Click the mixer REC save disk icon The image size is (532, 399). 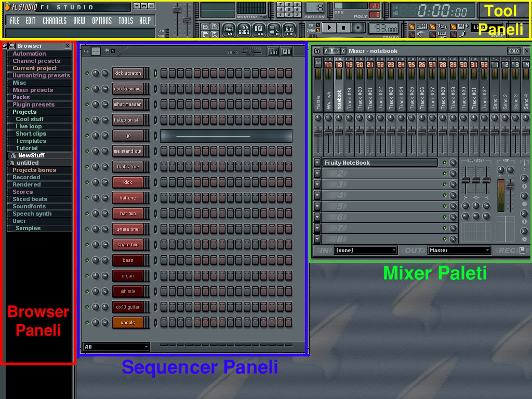coord(522,250)
